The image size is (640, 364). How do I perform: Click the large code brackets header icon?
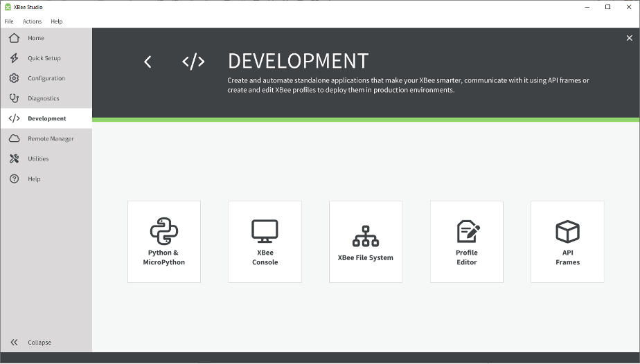tap(193, 62)
